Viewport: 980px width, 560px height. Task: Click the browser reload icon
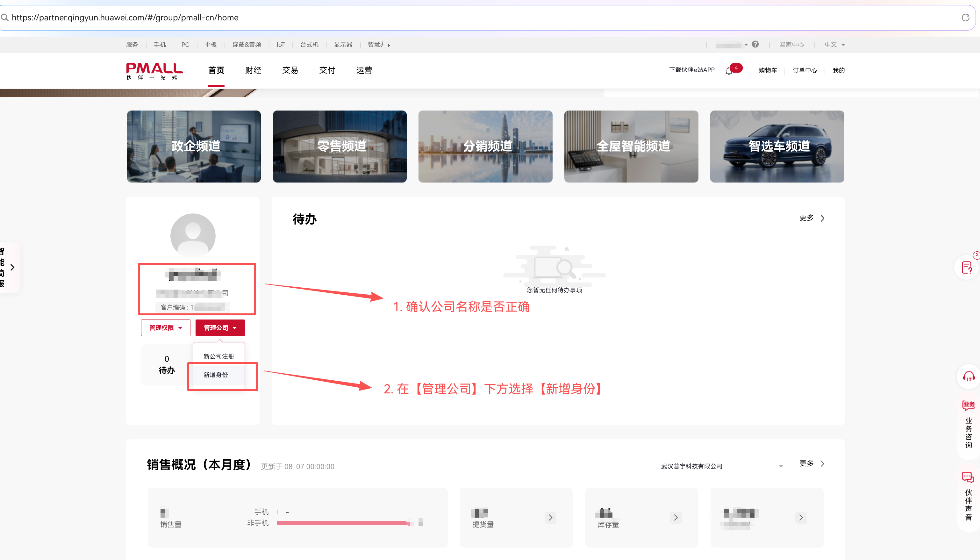(x=965, y=18)
